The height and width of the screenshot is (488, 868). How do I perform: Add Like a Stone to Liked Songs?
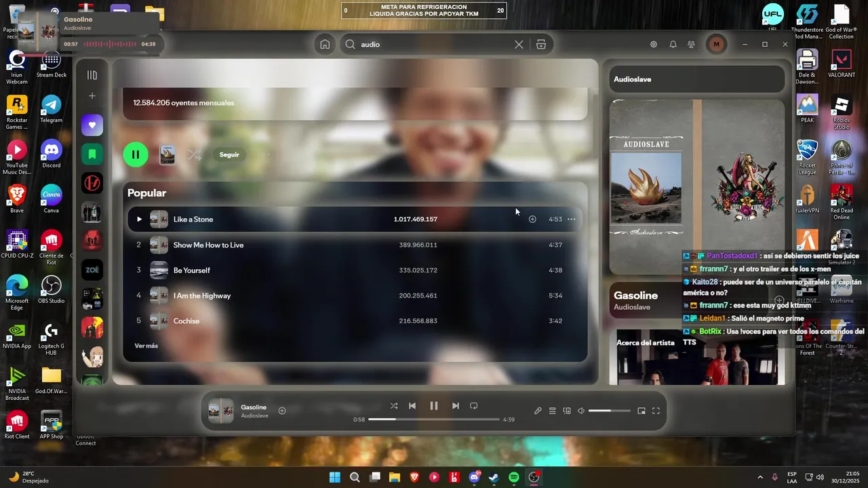click(x=532, y=219)
